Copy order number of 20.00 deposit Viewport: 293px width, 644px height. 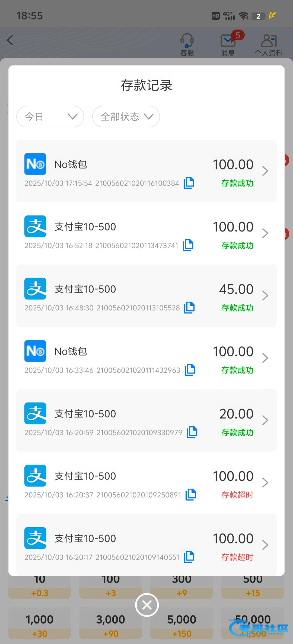click(x=192, y=432)
